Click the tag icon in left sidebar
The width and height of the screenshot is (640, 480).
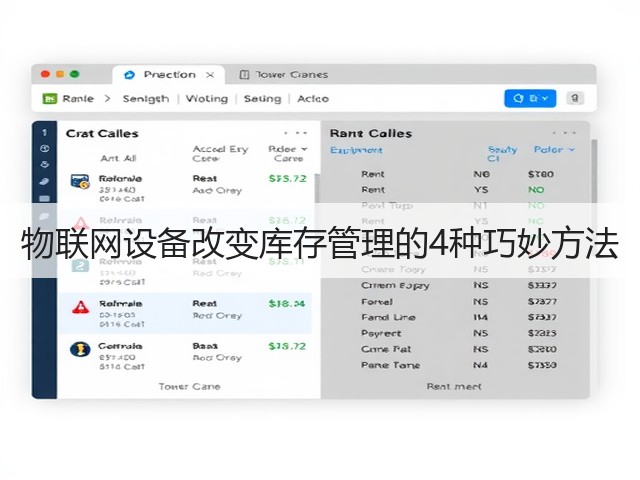(x=44, y=181)
